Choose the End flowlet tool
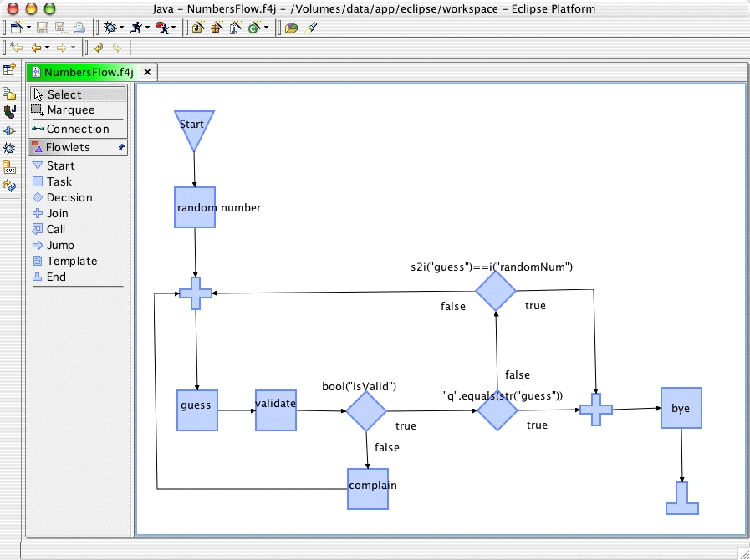 [55, 277]
